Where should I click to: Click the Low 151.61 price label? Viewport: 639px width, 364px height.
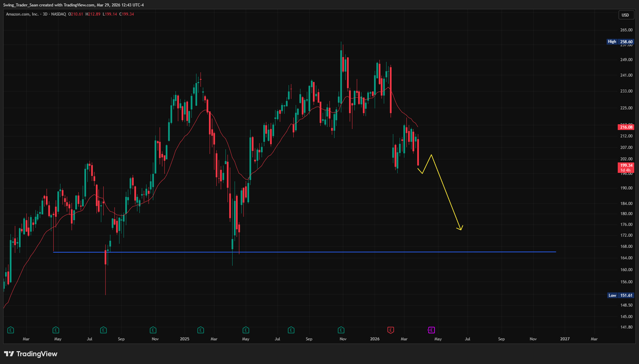click(620, 296)
